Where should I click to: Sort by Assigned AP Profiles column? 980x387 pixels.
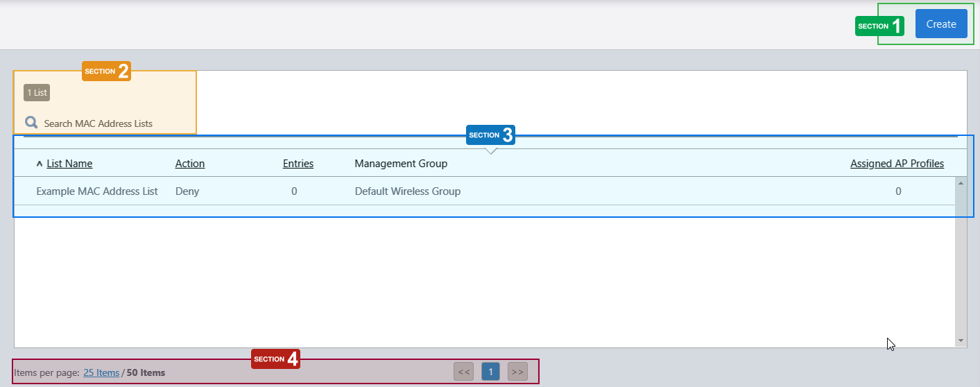[x=897, y=164]
